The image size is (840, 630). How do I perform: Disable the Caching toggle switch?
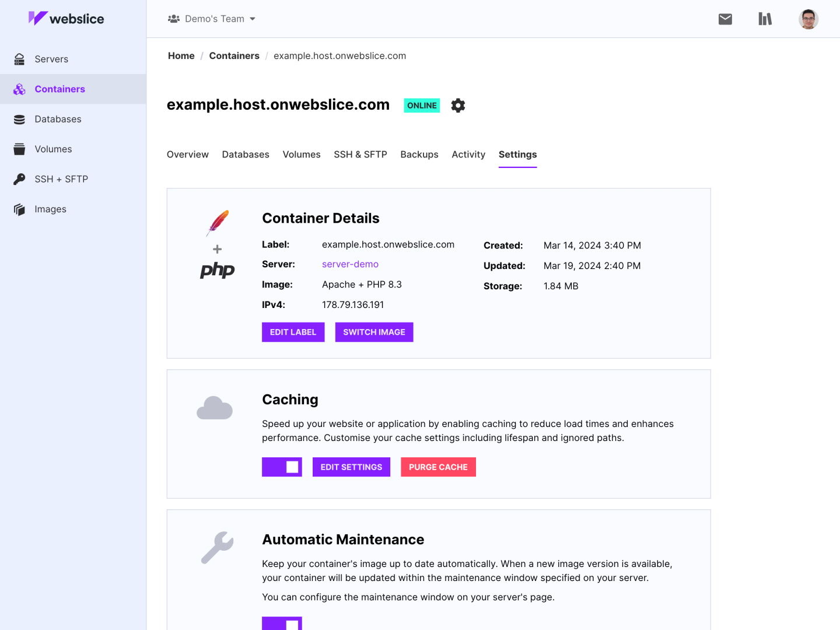click(x=282, y=467)
